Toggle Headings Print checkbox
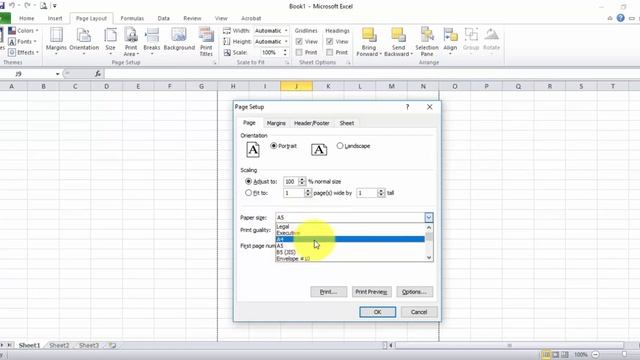Viewport: 640px width, 360px height. click(330, 52)
